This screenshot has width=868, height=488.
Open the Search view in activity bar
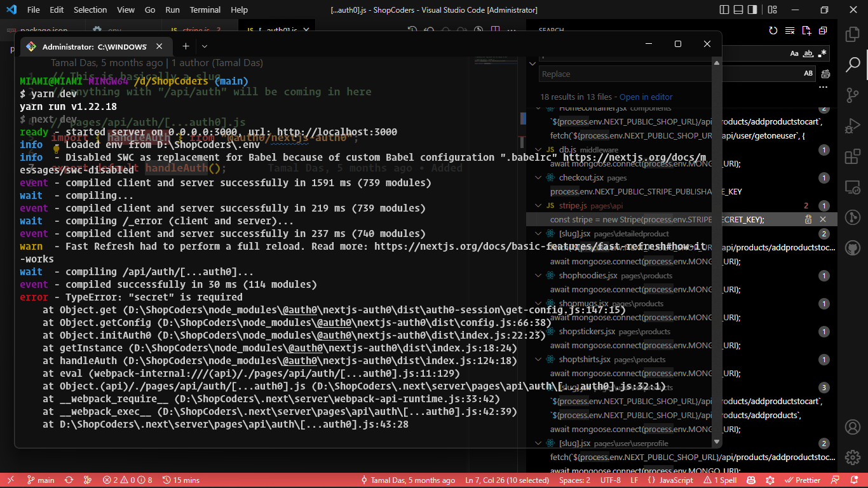point(852,64)
